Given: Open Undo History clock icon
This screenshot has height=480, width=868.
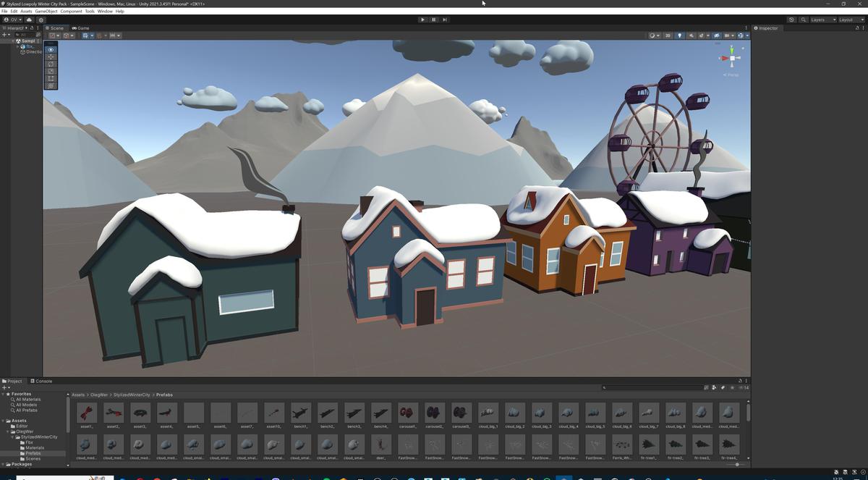Looking at the screenshot, I should (792, 20).
